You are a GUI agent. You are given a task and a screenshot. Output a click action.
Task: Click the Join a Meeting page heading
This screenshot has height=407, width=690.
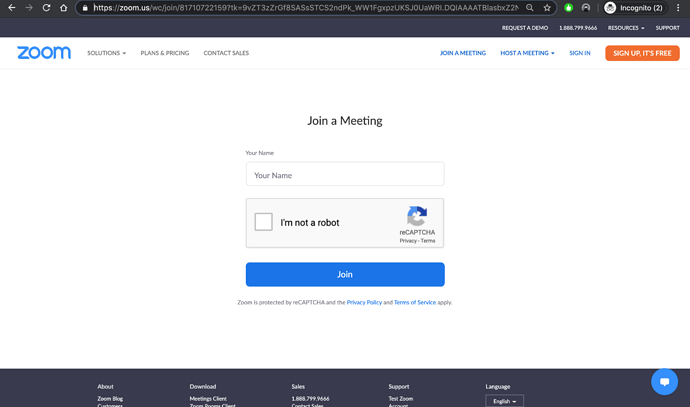coord(345,121)
